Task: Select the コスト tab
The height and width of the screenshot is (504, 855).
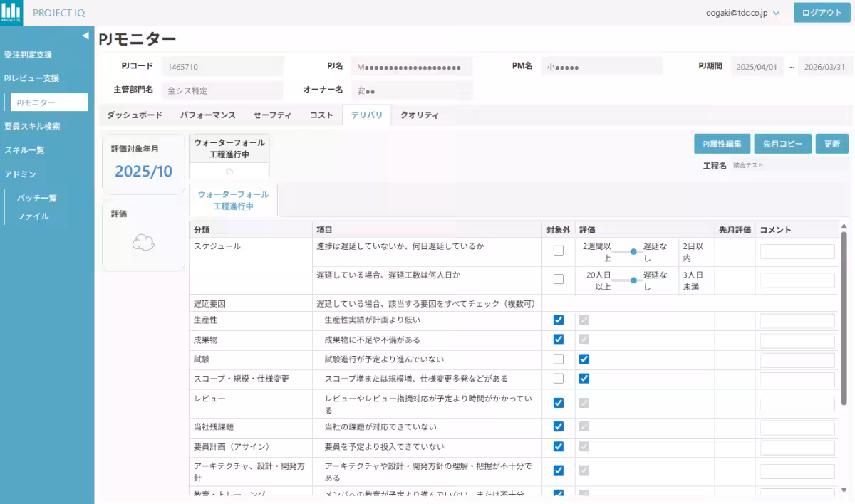Action: click(321, 114)
